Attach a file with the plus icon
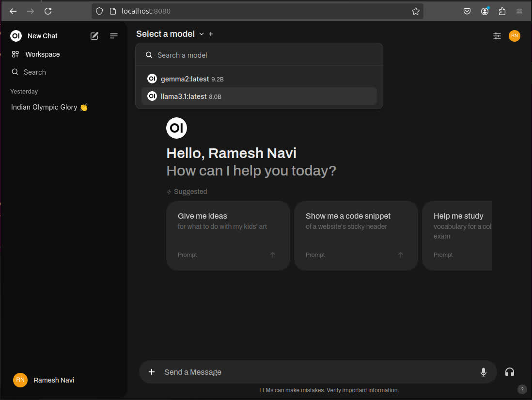 pos(151,372)
